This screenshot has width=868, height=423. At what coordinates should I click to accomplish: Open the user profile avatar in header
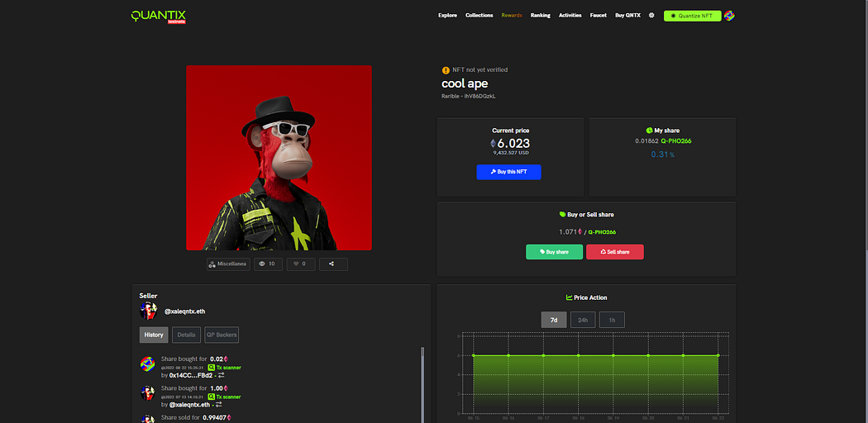(729, 16)
